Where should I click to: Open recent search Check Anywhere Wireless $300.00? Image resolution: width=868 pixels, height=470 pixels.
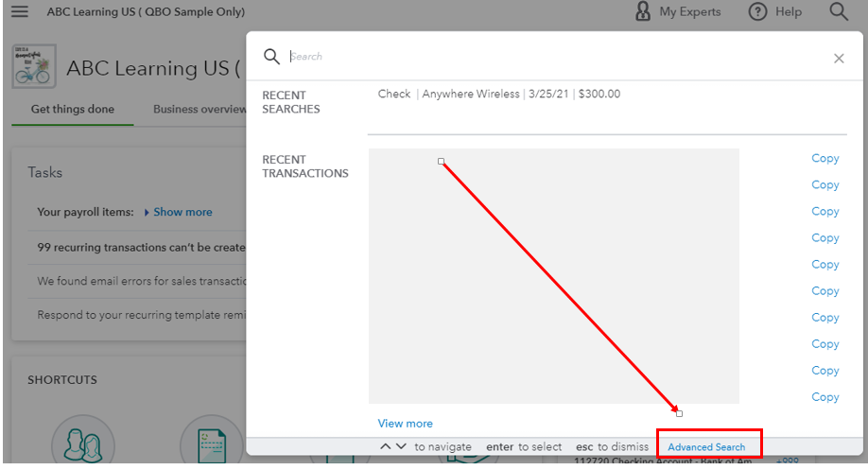coord(498,95)
